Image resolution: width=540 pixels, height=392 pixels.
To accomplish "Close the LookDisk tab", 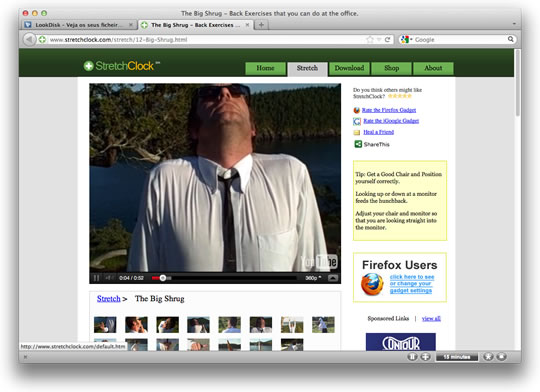I will (x=131, y=25).
